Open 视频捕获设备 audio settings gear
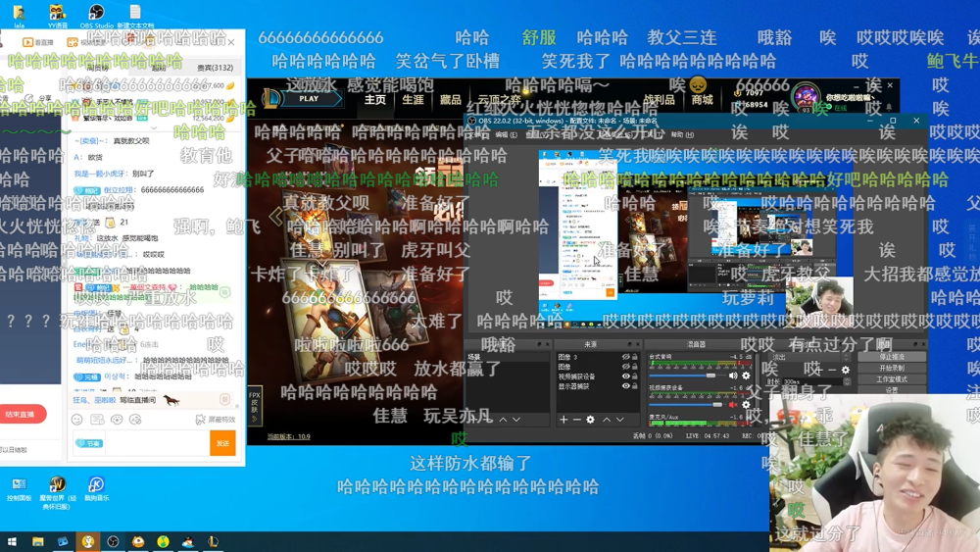The width and height of the screenshot is (980, 552). click(x=746, y=405)
